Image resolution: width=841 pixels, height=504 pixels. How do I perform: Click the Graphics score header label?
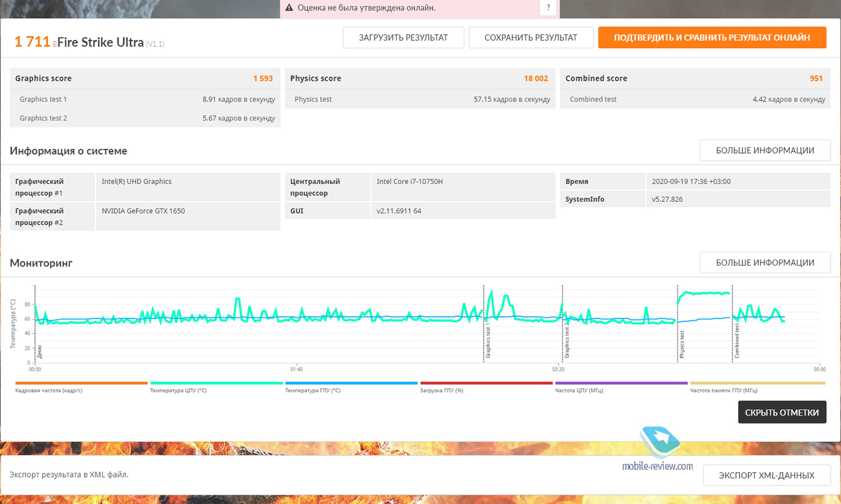click(x=43, y=78)
